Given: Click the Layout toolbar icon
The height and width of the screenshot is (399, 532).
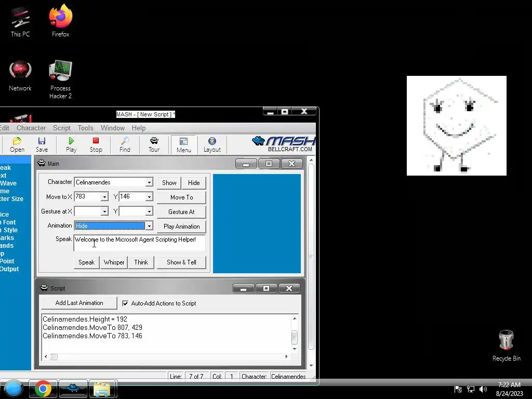Looking at the screenshot, I should (x=212, y=144).
